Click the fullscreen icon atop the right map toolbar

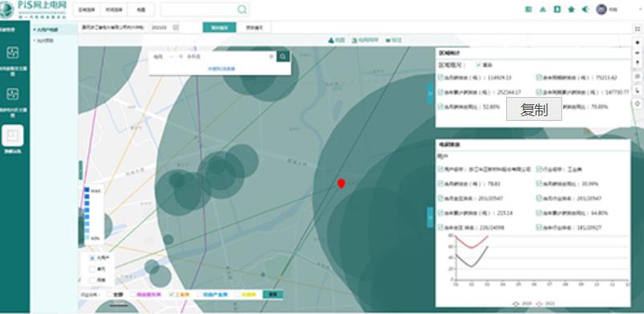638,29
